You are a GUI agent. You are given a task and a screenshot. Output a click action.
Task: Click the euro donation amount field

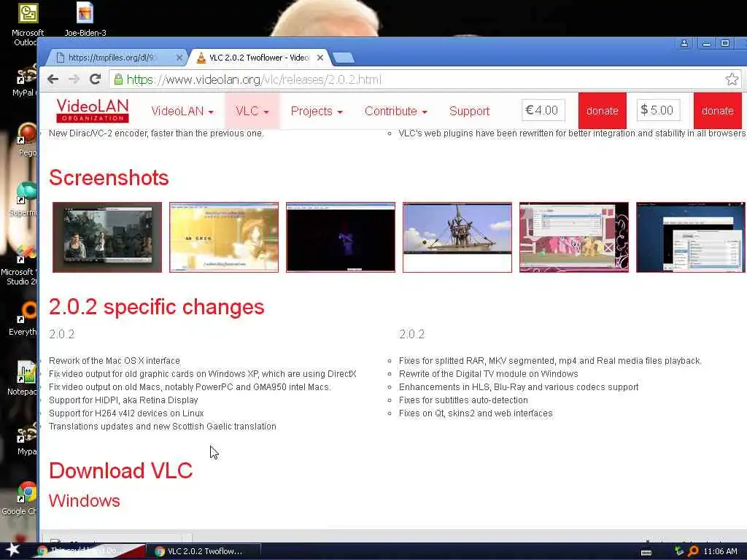pyautogui.click(x=543, y=110)
